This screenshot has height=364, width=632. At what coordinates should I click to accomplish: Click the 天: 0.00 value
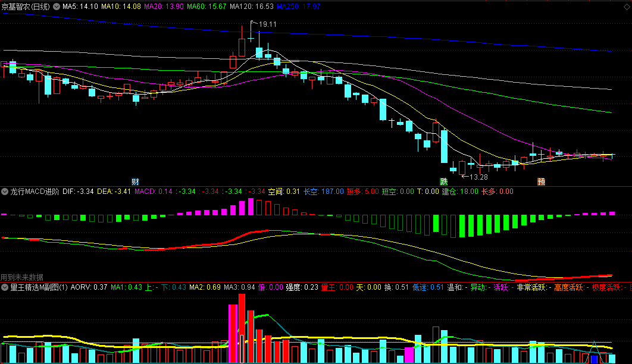point(369,287)
